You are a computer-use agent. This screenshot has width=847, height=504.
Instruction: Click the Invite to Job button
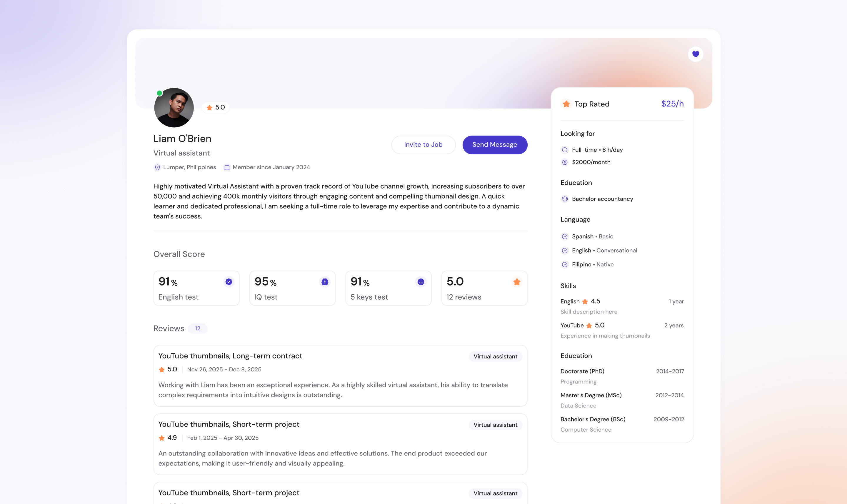(x=423, y=145)
